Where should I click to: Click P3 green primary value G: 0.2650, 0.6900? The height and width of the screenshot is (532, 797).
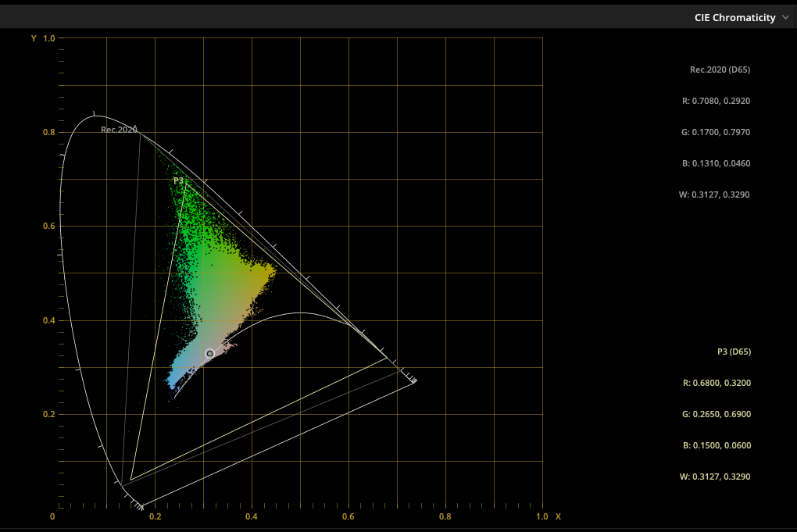717,414
